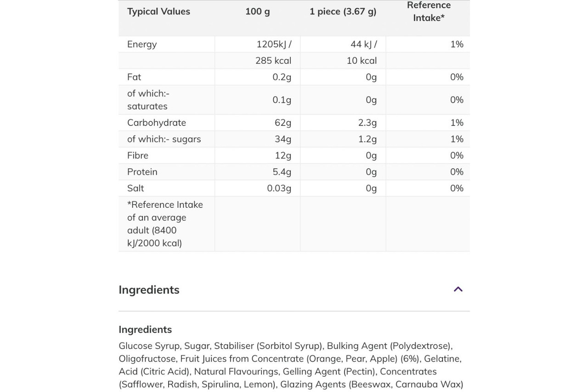The height and width of the screenshot is (392, 588).
Task: Click the 285 kcal value
Action: [x=273, y=61]
